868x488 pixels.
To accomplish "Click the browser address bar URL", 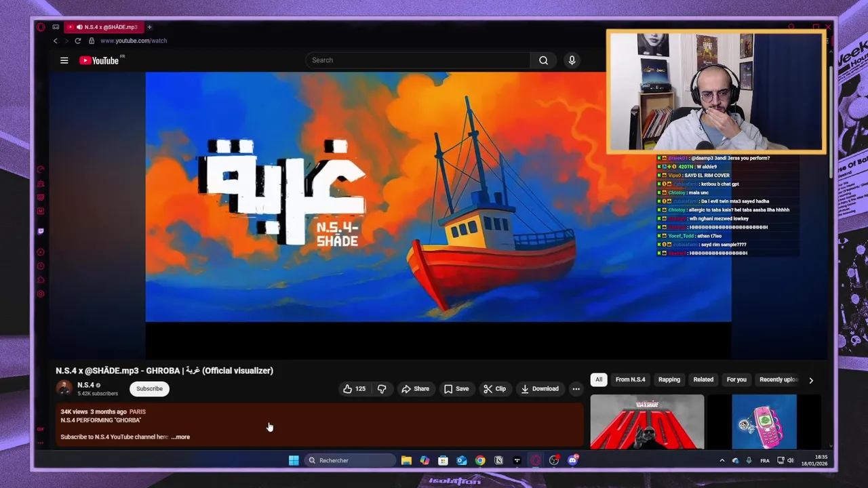I will pos(134,41).
